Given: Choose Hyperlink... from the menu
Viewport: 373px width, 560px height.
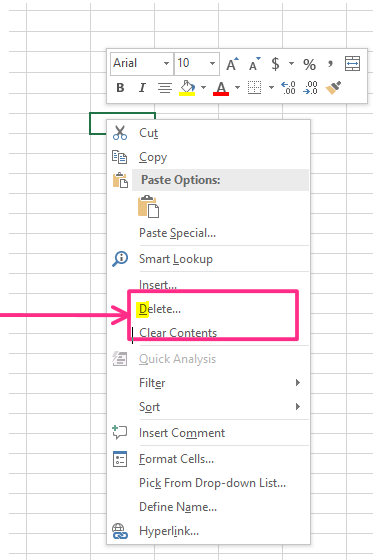Looking at the screenshot, I should point(208,531).
